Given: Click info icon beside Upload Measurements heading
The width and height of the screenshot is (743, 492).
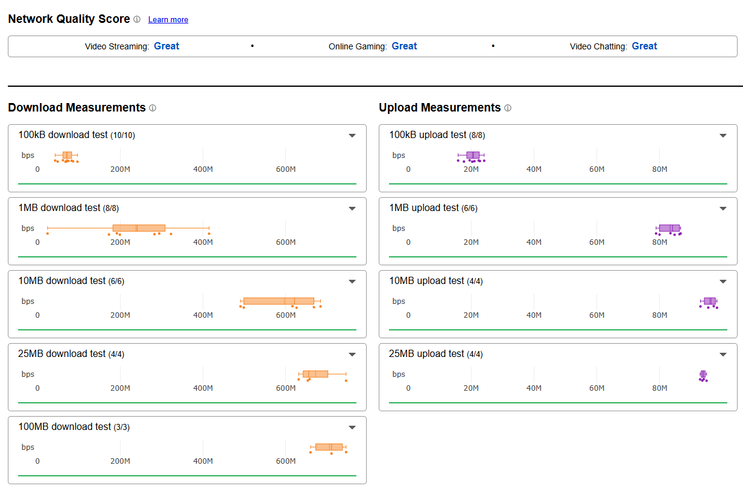Looking at the screenshot, I should [508, 108].
